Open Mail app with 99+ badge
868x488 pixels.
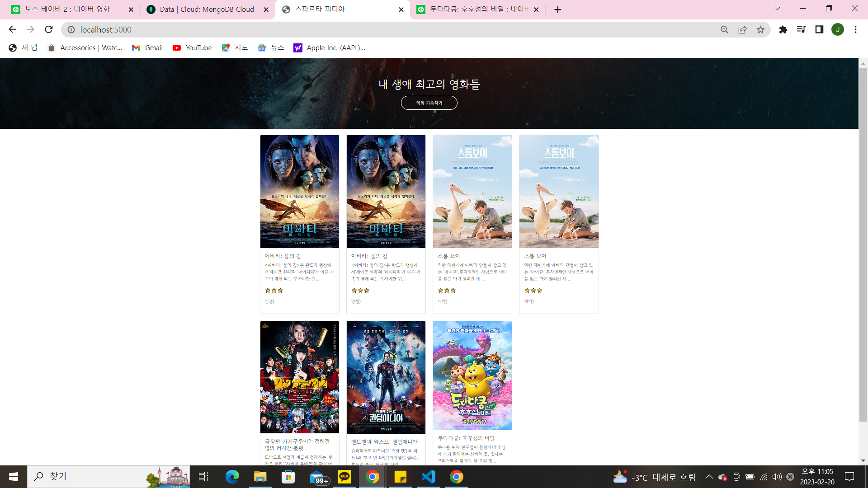pos(318,478)
